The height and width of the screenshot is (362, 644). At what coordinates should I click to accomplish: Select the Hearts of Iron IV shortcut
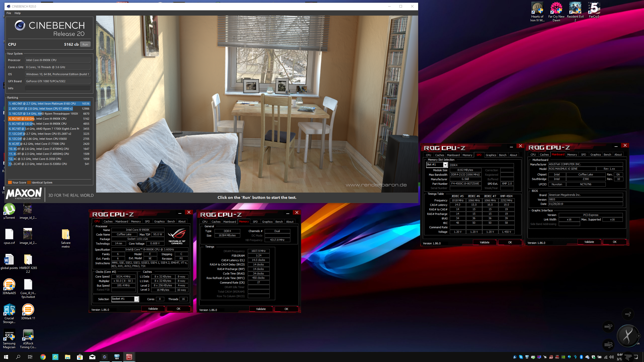coord(537,12)
